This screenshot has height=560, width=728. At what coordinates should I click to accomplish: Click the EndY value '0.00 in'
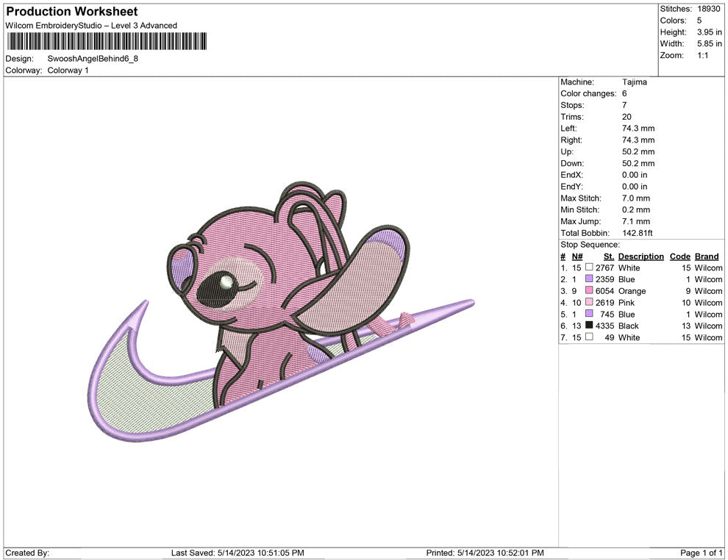635,187
